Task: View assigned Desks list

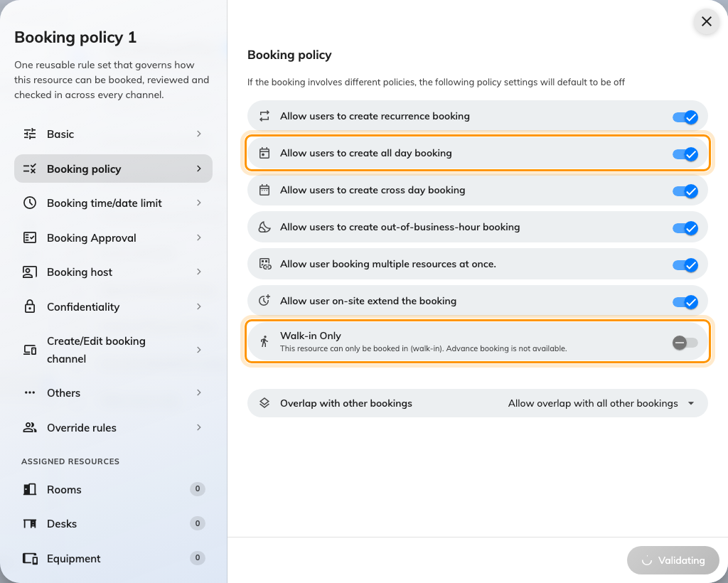Action: coord(113,523)
